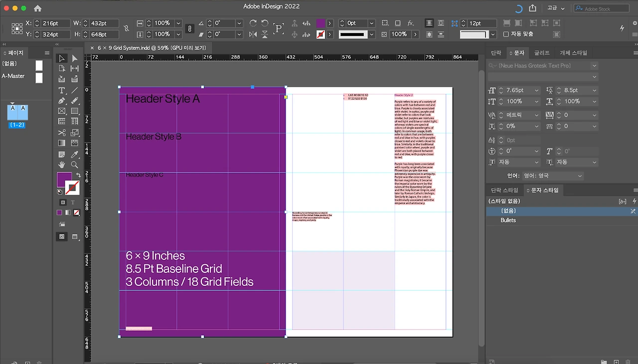
Task: Open the 개체 스타일 tab
Action: [x=573, y=53]
